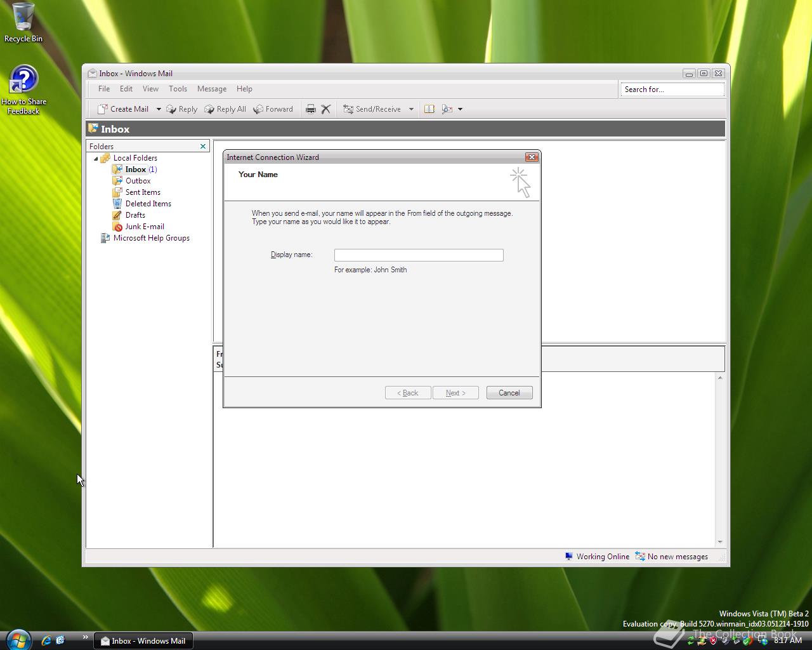
Task: Expand the Send/Receive dropdown arrow
Action: click(411, 109)
